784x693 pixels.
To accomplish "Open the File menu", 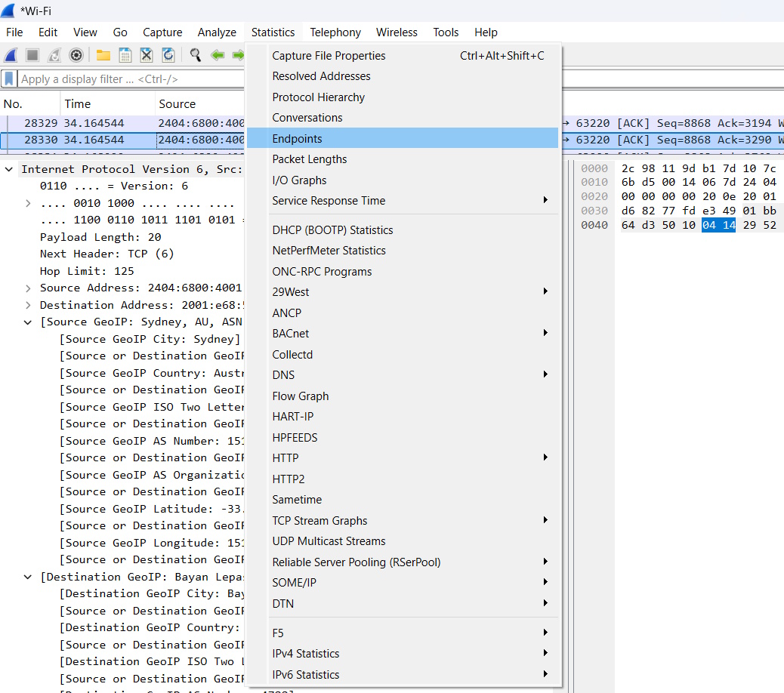I will click(14, 32).
